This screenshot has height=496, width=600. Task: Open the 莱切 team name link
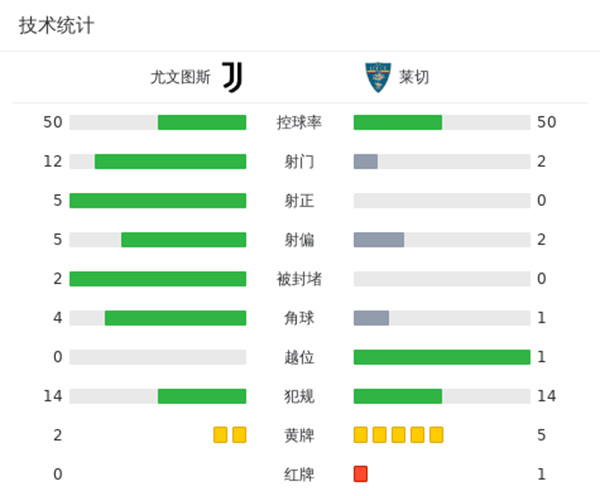coord(414,77)
